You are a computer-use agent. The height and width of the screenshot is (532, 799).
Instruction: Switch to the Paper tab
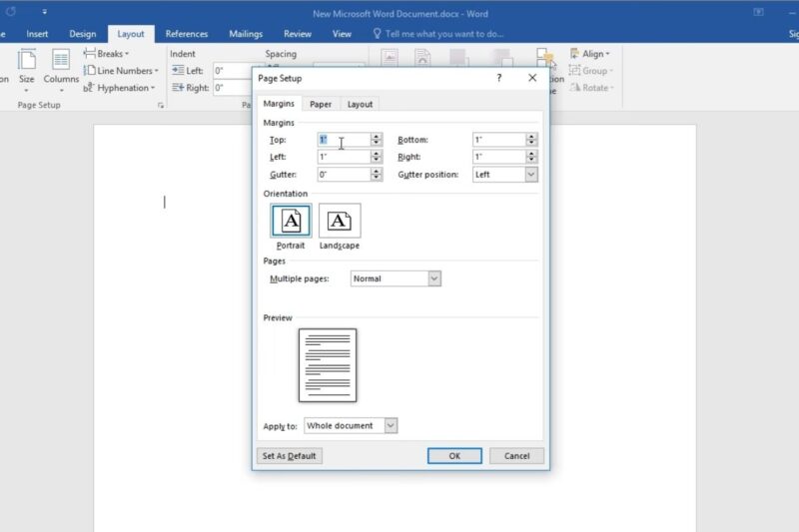click(321, 104)
